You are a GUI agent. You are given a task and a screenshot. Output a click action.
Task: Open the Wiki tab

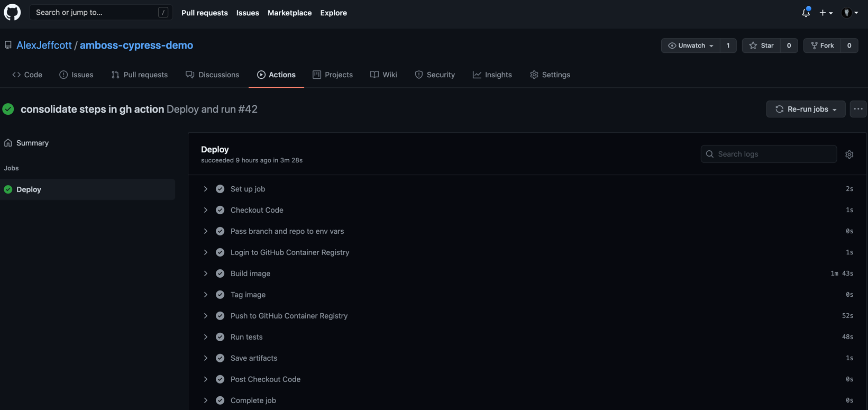383,75
